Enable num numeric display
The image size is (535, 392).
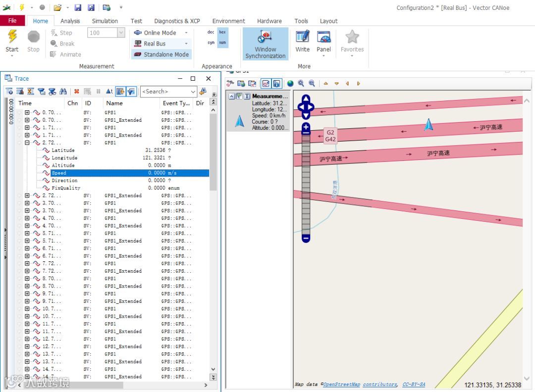pos(222,43)
